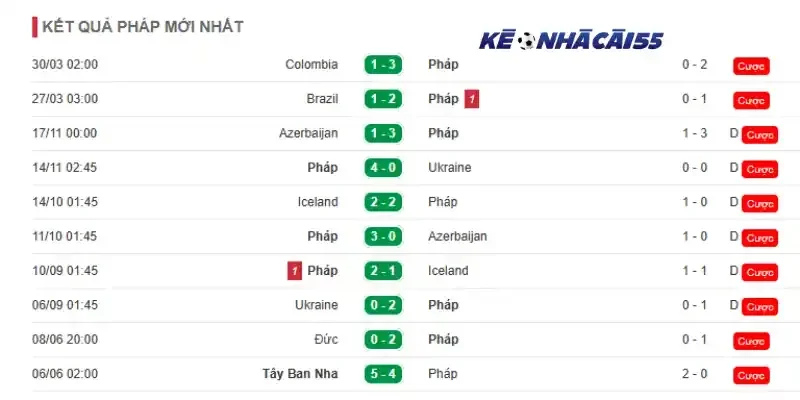Click the KèoNhàCái55 logo
Screen dimensions: 800x400
pyautogui.click(x=571, y=41)
